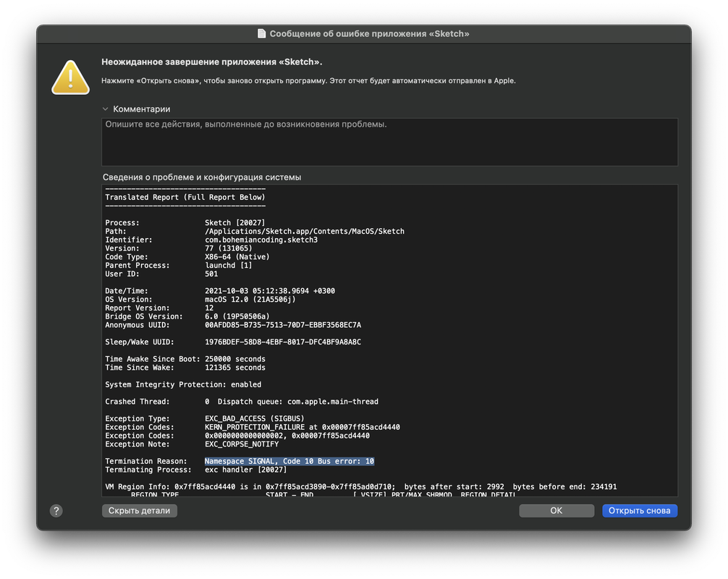The height and width of the screenshot is (579, 728).
Task: Click the process value 'Sketch [20027]'
Action: [235, 223]
